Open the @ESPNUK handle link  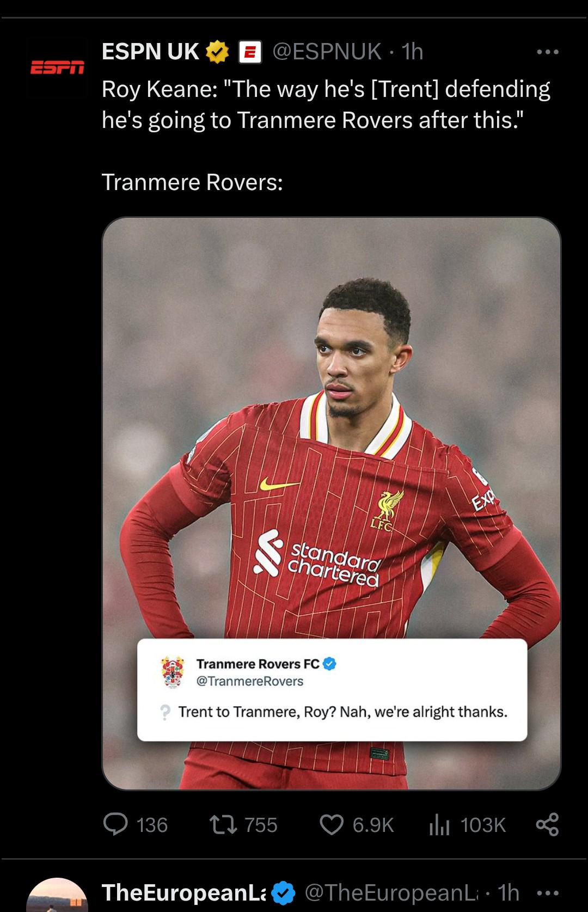pos(327,52)
